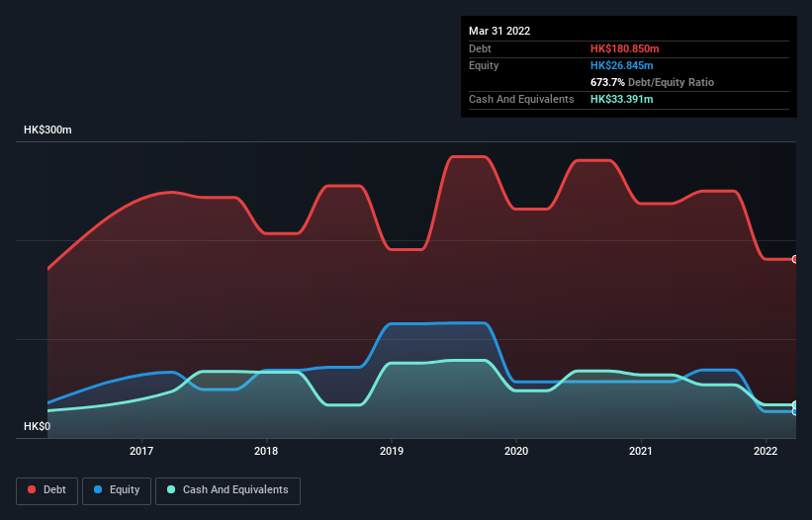Click Cash And Equivalents tooltip label
This screenshot has width=812, height=520.
point(521,99)
